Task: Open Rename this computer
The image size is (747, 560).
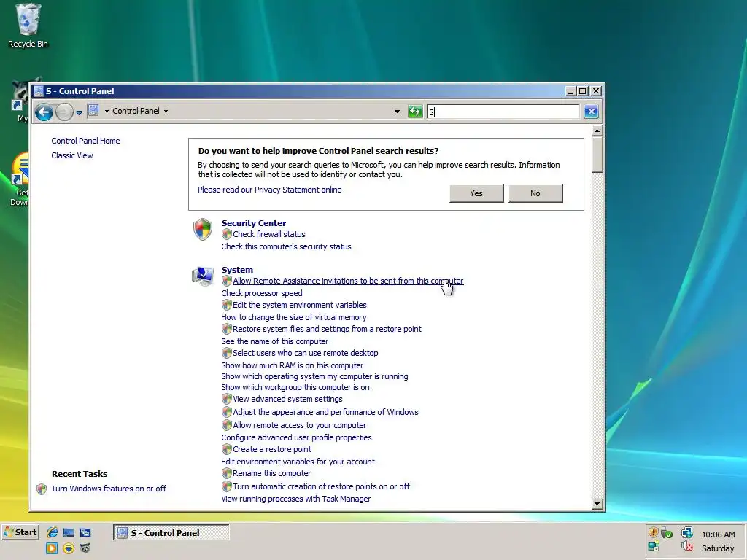Action: pyautogui.click(x=271, y=473)
